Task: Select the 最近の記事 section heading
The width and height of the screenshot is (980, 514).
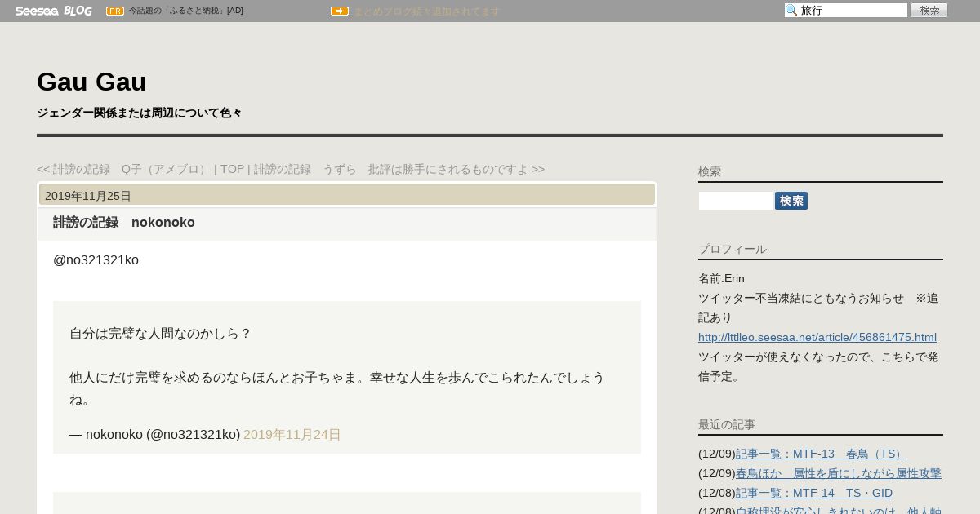Action: click(x=727, y=424)
